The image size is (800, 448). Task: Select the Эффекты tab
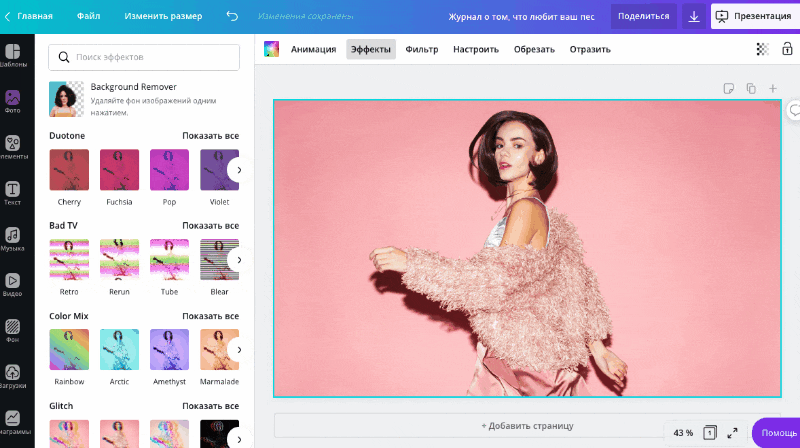click(x=371, y=49)
